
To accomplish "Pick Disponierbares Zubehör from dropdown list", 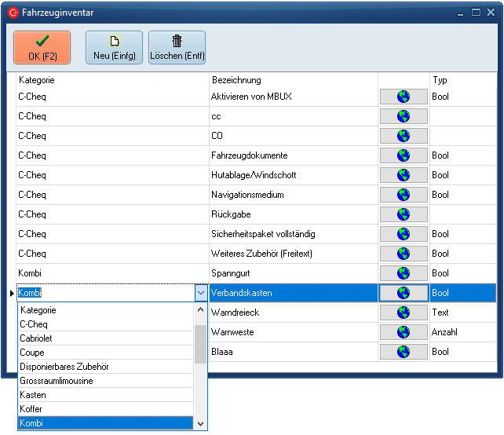I will [64, 367].
